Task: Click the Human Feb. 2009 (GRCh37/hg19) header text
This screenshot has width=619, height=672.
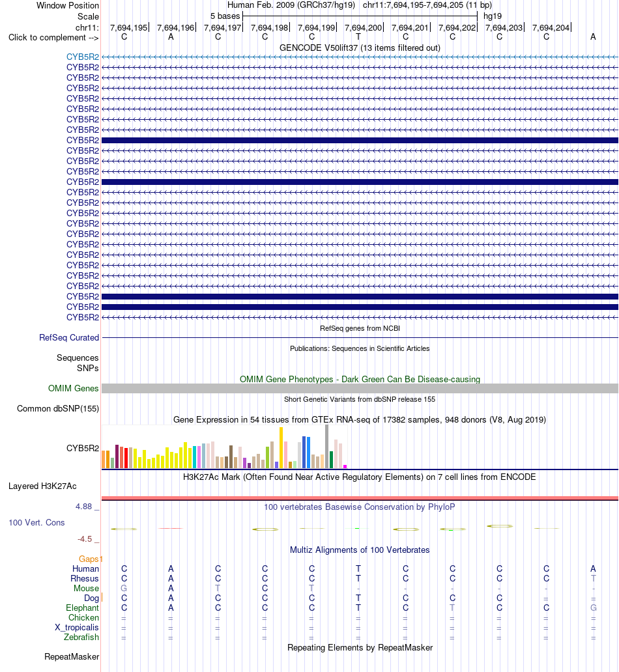Action: [291, 5]
